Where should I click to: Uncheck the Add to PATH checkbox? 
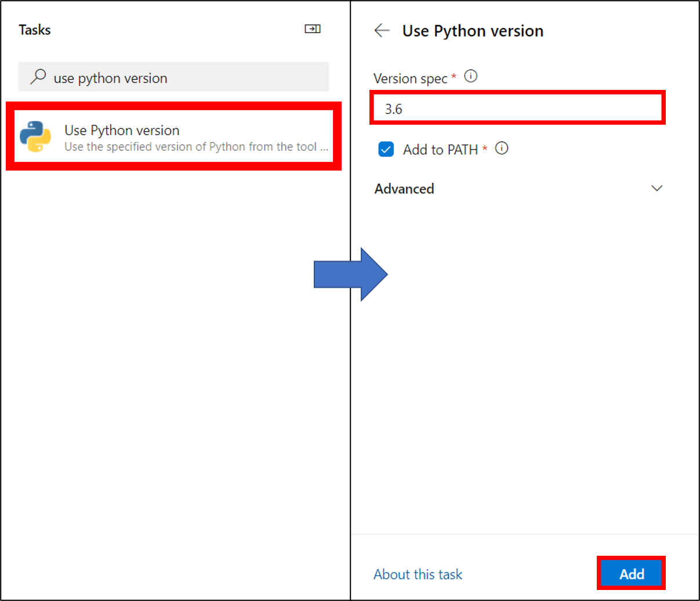386,150
